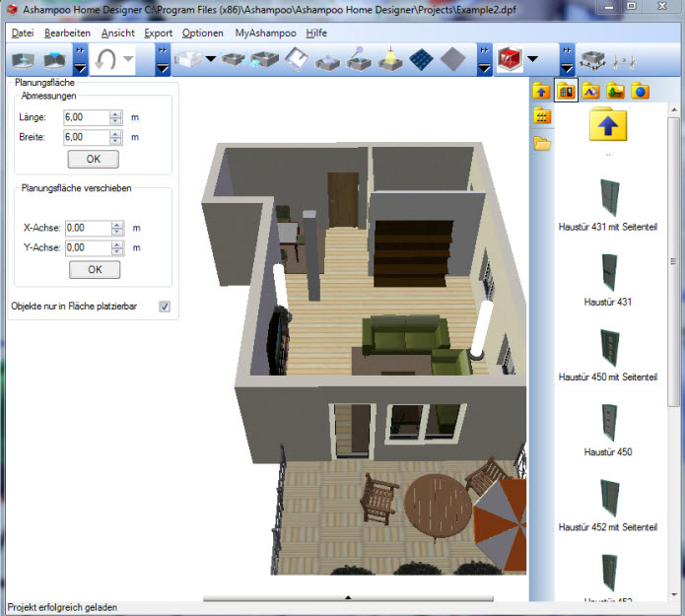Click the Länge spinner arrows
Screen dimensions: 685x616
115,117
